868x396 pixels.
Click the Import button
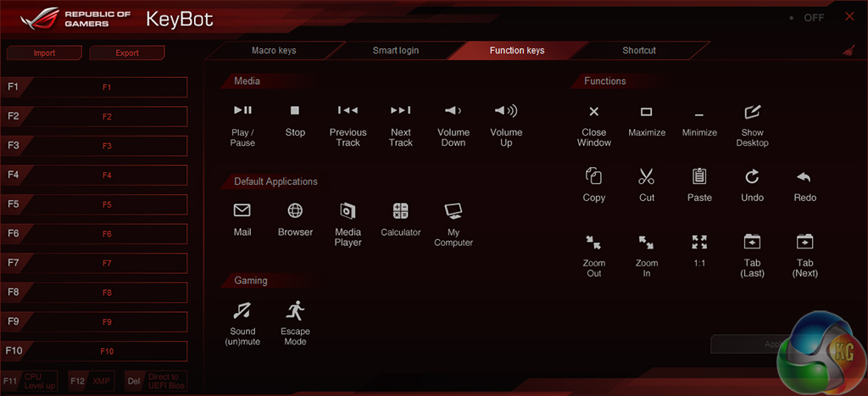point(44,53)
